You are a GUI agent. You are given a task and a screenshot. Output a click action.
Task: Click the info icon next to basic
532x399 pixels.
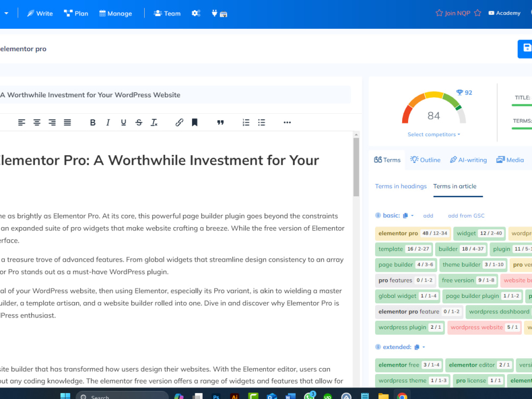[x=378, y=215]
